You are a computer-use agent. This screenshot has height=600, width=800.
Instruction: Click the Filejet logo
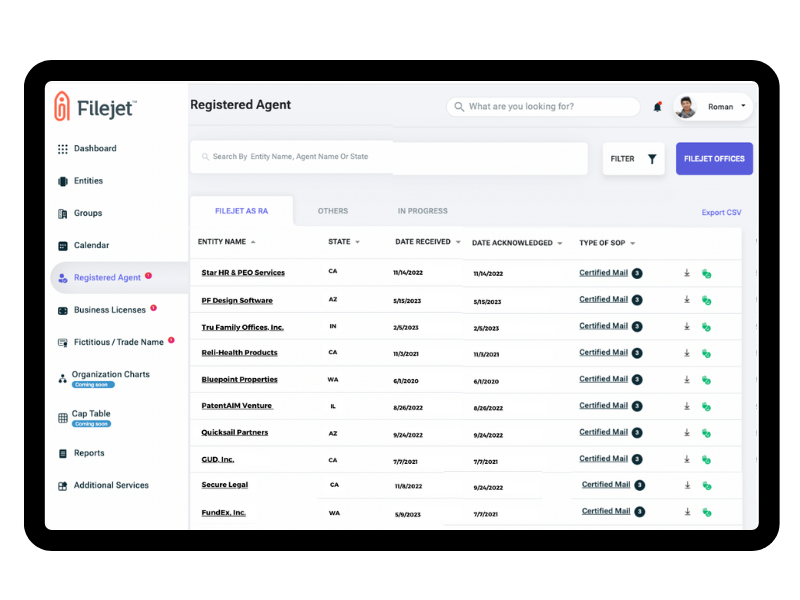click(x=95, y=107)
